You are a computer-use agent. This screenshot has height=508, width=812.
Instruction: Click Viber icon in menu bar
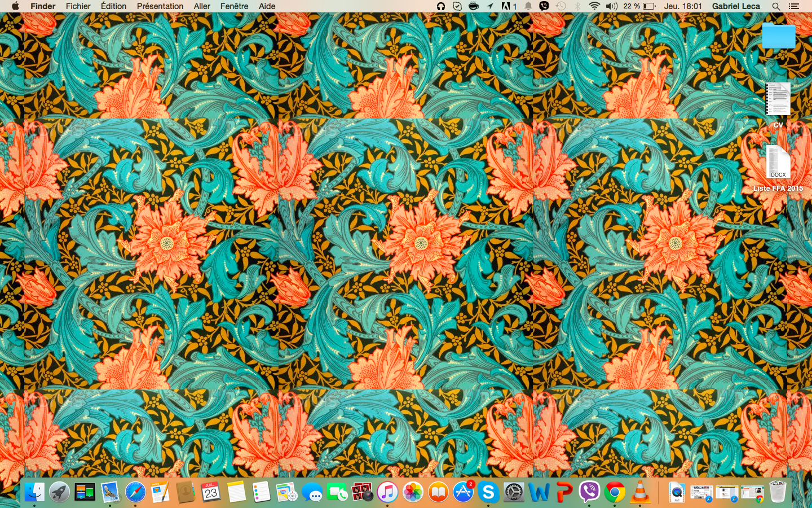click(x=544, y=6)
